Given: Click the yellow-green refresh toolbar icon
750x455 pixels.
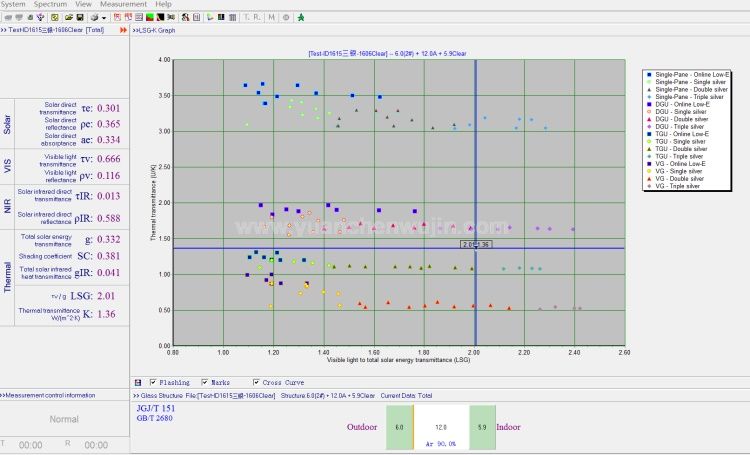Looking at the screenshot, I should coord(55,17).
